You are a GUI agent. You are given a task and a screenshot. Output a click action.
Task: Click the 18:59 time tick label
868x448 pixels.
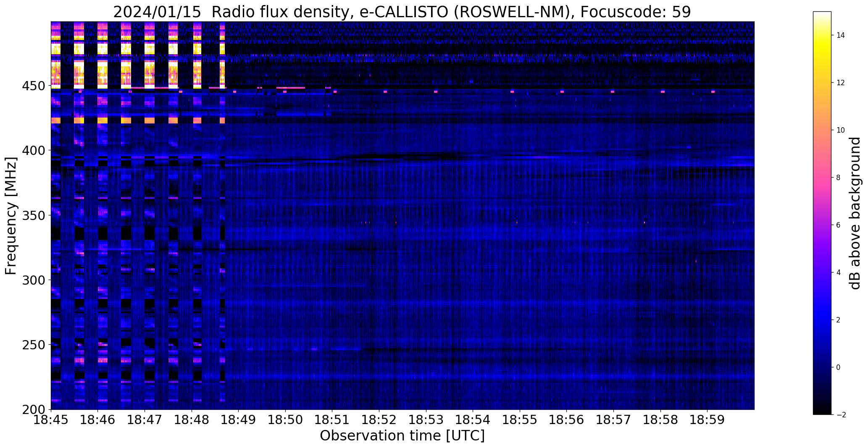click(x=708, y=419)
